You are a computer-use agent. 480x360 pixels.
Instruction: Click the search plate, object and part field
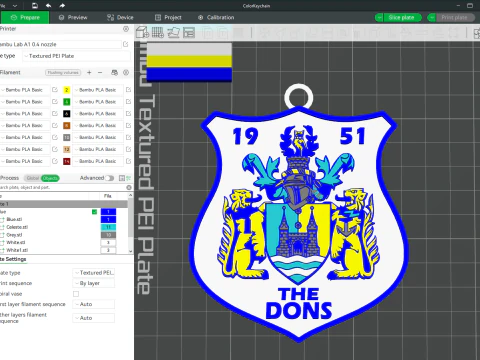pos(62,187)
